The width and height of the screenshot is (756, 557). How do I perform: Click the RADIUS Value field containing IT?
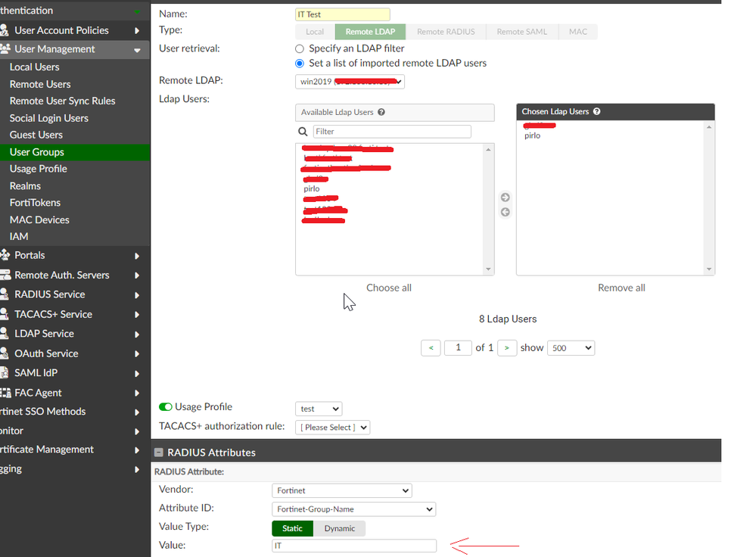tap(354, 546)
